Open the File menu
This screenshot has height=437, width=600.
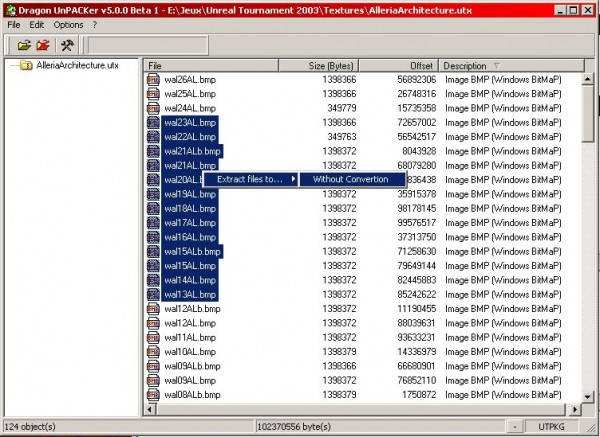(14, 24)
